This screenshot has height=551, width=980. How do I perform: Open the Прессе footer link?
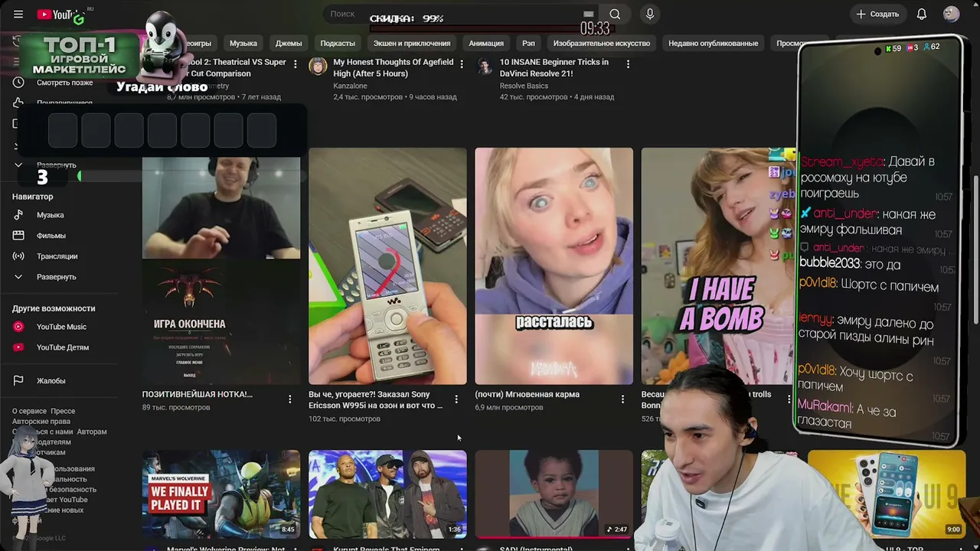click(x=63, y=411)
